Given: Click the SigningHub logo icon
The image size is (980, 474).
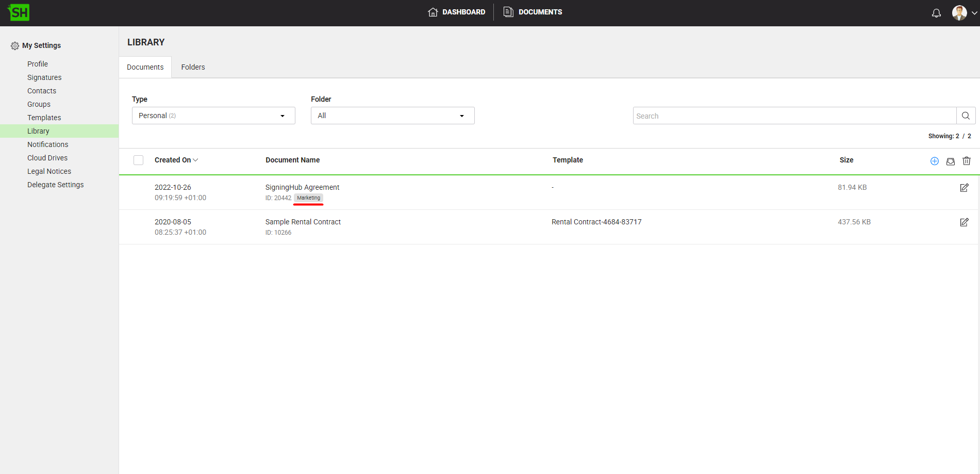Looking at the screenshot, I should 19,12.
